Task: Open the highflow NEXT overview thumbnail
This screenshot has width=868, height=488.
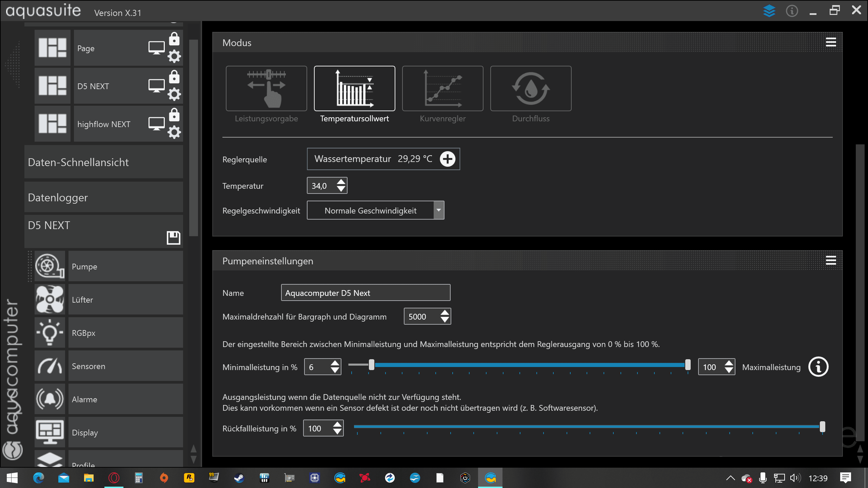Action: [52, 124]
